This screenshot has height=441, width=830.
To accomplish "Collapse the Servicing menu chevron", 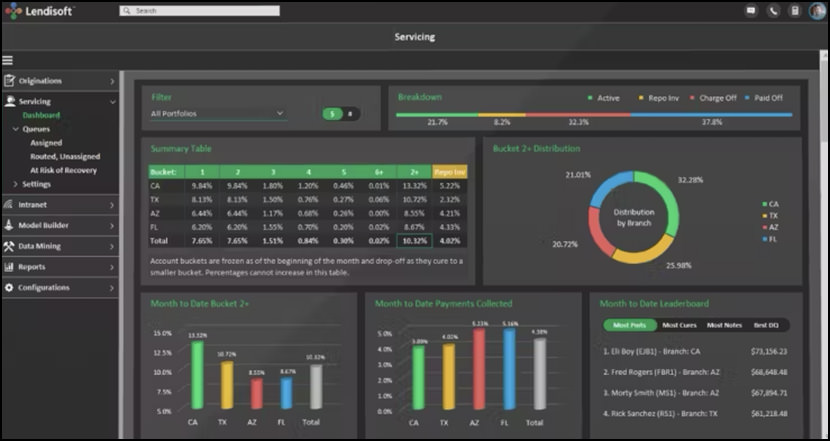I will [112, 102].
